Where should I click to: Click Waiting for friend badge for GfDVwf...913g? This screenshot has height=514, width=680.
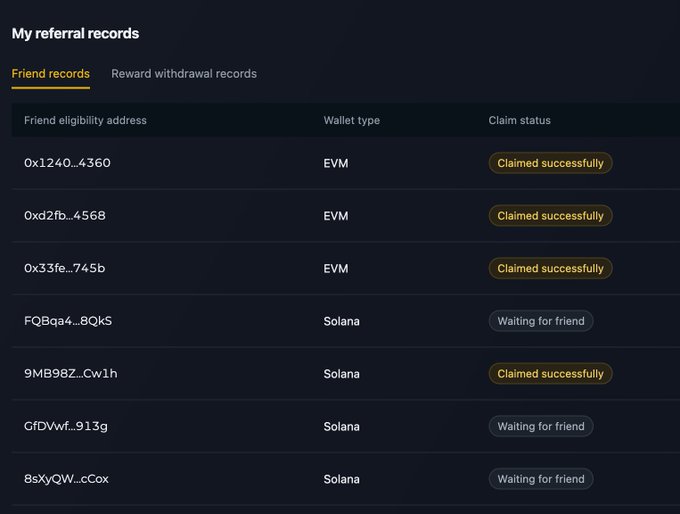pyautogui.click(x=541, y=426)
